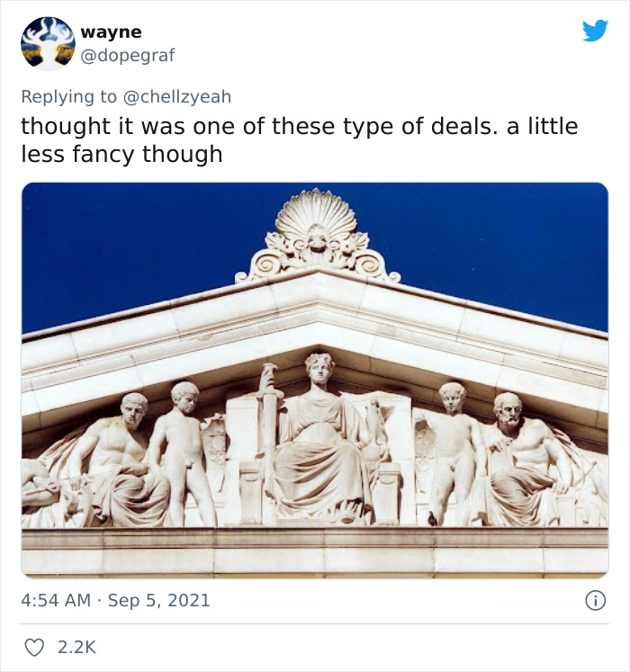
Task: Click the sword held by the central figure
Action: (267, 428)
